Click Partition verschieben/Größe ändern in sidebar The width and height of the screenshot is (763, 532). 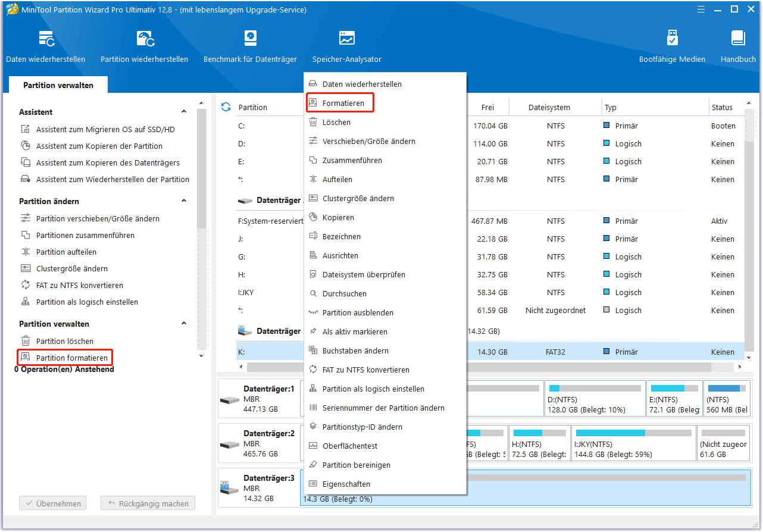[98, 218]
